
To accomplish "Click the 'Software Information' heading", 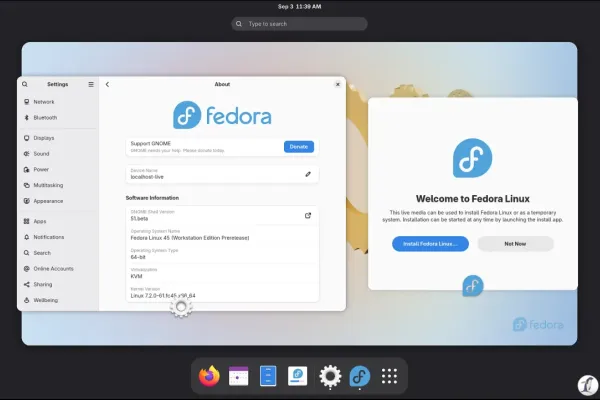I will tap(152, 198).
